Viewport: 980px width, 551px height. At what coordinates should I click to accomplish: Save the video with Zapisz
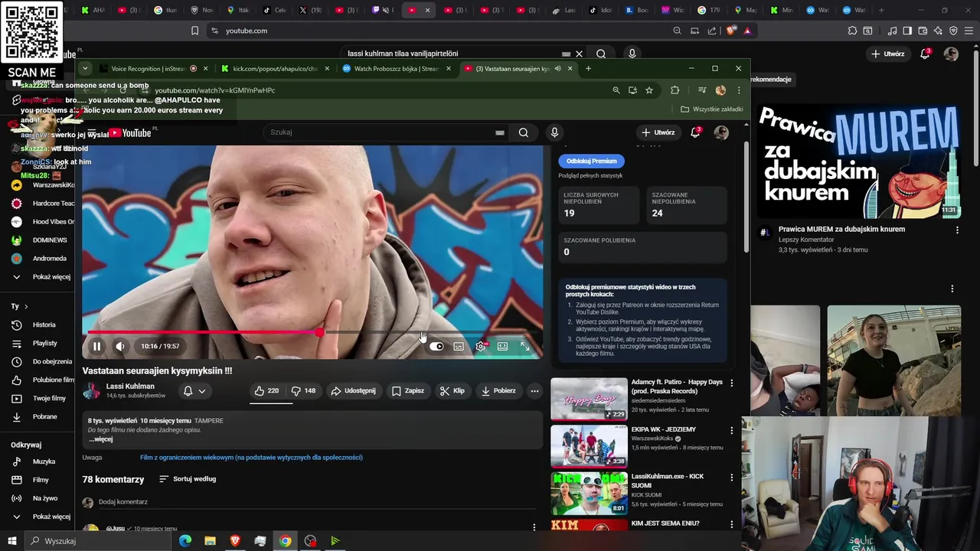(x=408, y=391)
